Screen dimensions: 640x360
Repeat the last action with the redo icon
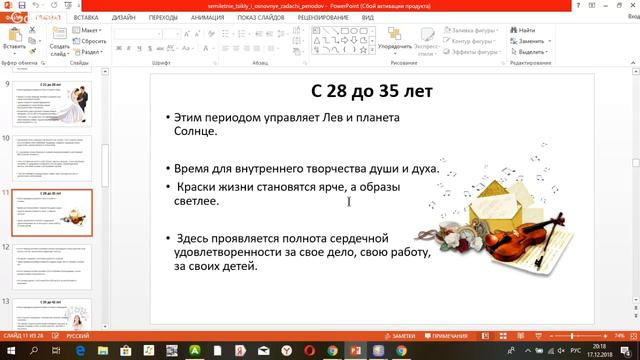[54, 5]
